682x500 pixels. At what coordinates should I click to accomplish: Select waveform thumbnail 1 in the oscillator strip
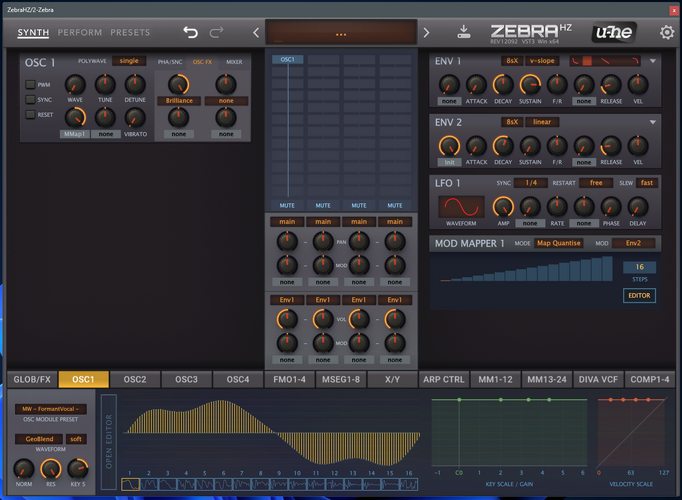tap(130, 484)
